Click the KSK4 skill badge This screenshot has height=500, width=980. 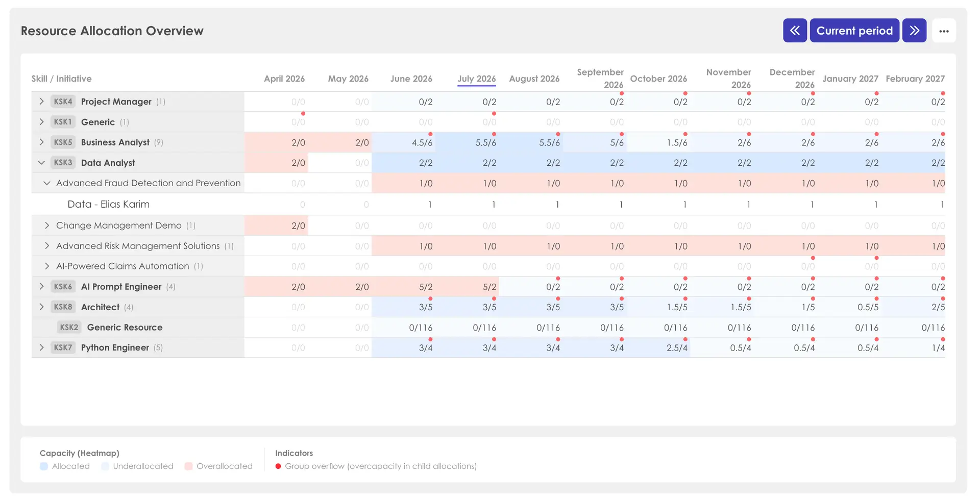63,102
